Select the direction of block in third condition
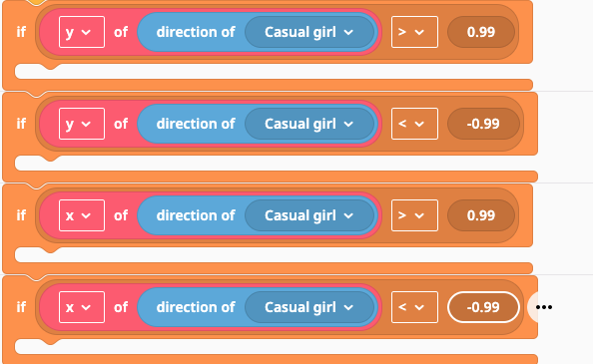 click(195, 215)
